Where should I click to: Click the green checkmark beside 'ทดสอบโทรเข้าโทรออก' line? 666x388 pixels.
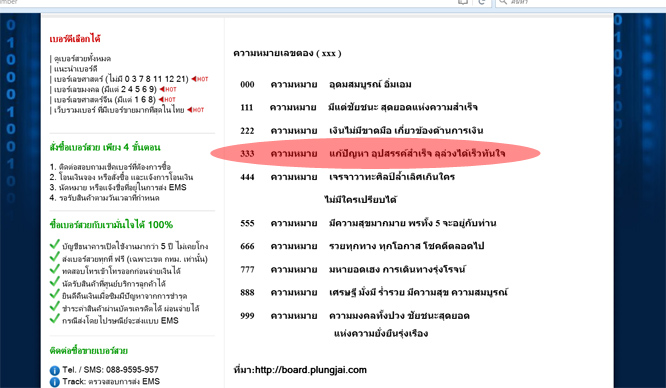(x=54, y=269)
